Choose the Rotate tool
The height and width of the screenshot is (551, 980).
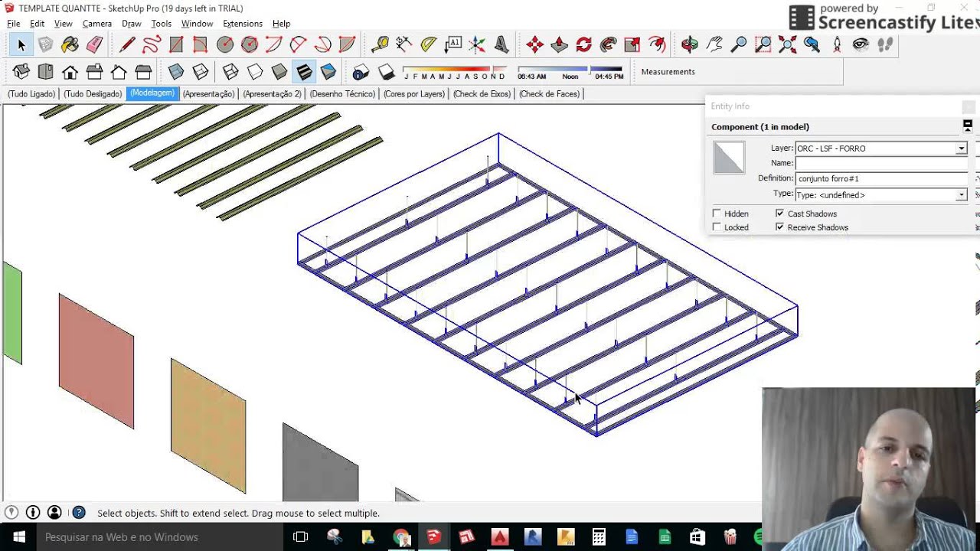tap(584, 45)
